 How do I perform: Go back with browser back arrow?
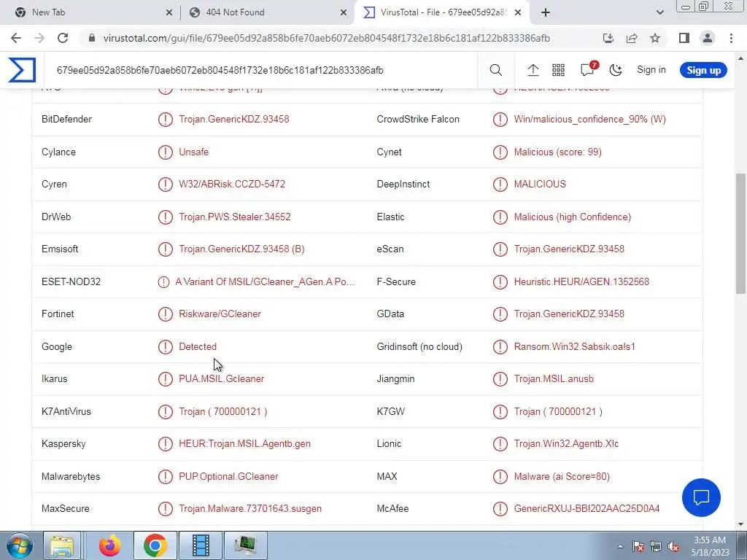(16, 38)
